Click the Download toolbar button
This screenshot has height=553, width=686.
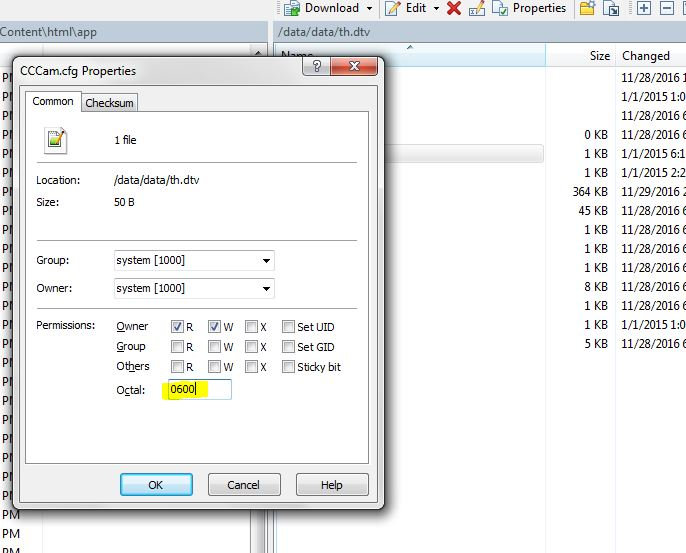tap(322, 8)
